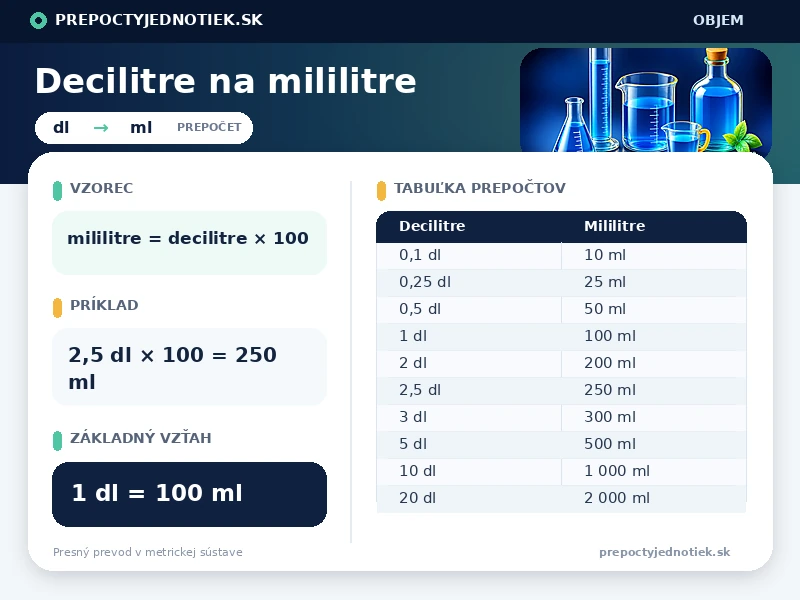Select the 20 dl table cell
This screenshot has width=800, height=600.
pos(469,498)
